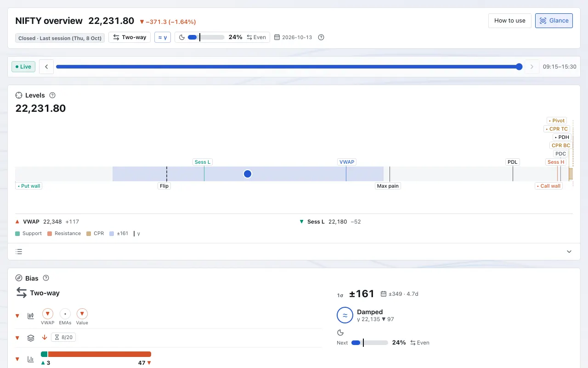588x368 pixels.
Task: Select the VWAP marker on levels bar
Action: [x=347, y=162]
